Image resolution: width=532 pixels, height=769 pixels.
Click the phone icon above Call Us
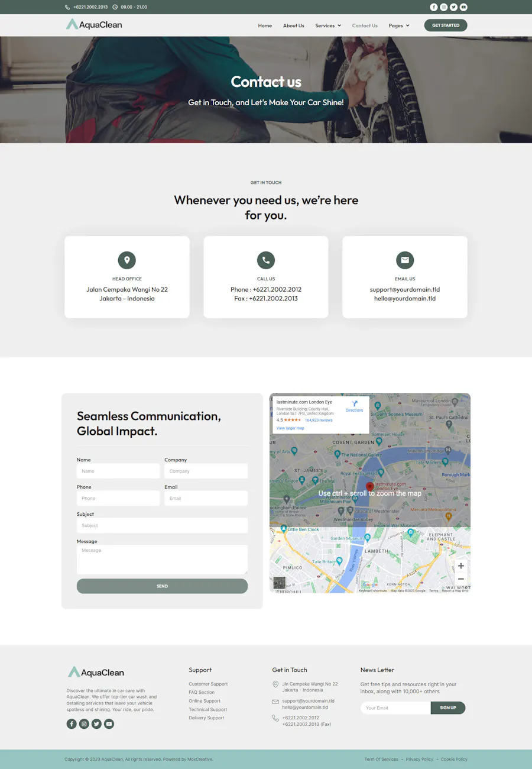[x=266, y=260]
